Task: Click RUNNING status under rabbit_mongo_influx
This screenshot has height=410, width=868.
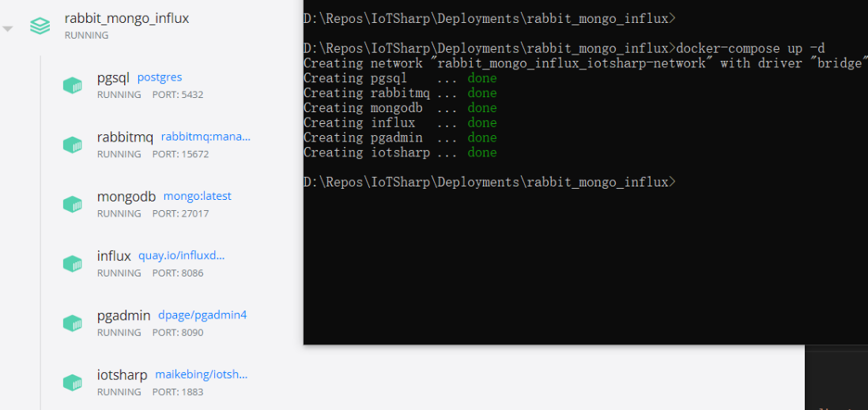Action: 86,36
